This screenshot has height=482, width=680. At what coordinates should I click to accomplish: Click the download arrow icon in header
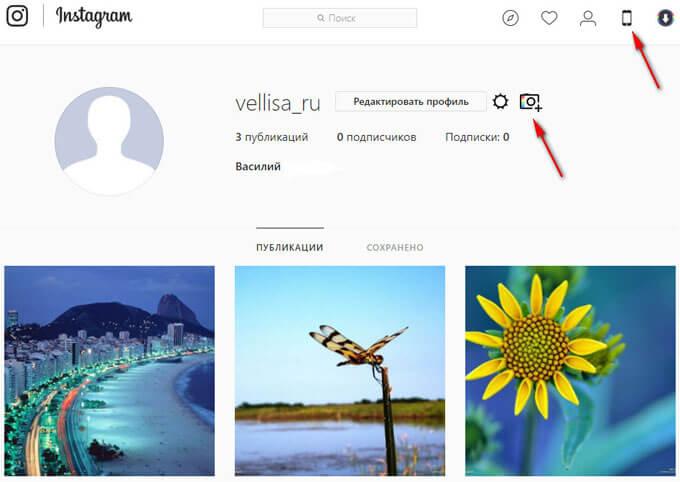click(x=665, y=18)
